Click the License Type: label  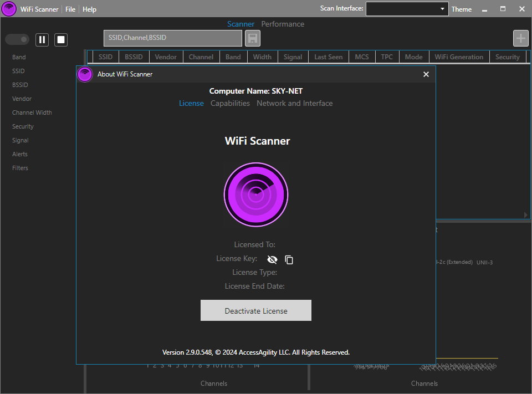pyautogui.click(x=254, y=272)
